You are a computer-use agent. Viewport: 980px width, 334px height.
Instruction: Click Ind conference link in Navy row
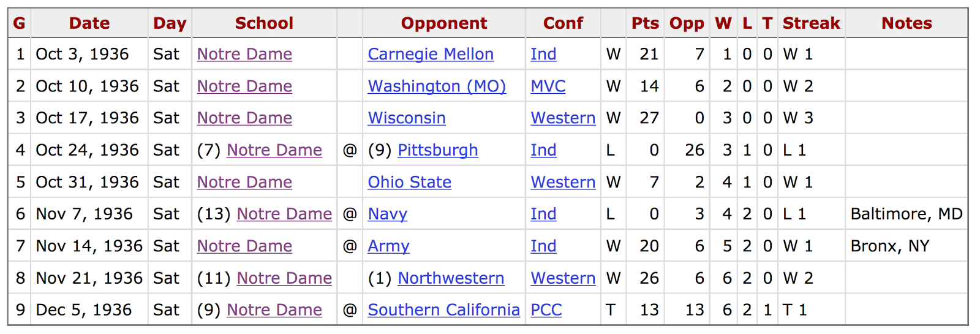[543, 214]
